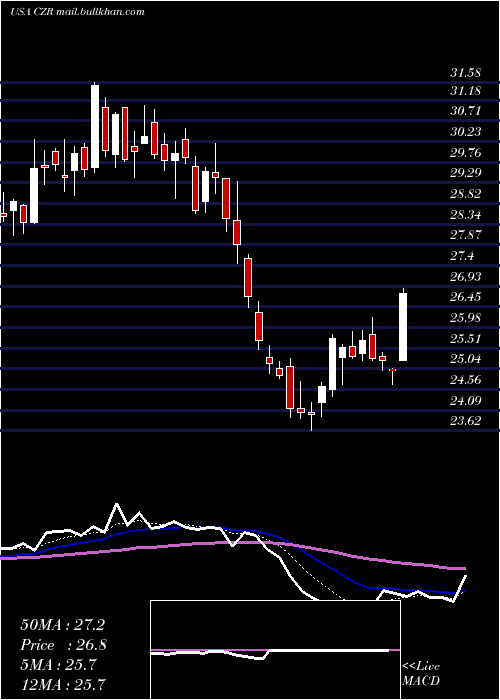The height and width of the screenshot is (700, 500).
Task: Select the 26.45 price level label
Action: click(465, 297)
